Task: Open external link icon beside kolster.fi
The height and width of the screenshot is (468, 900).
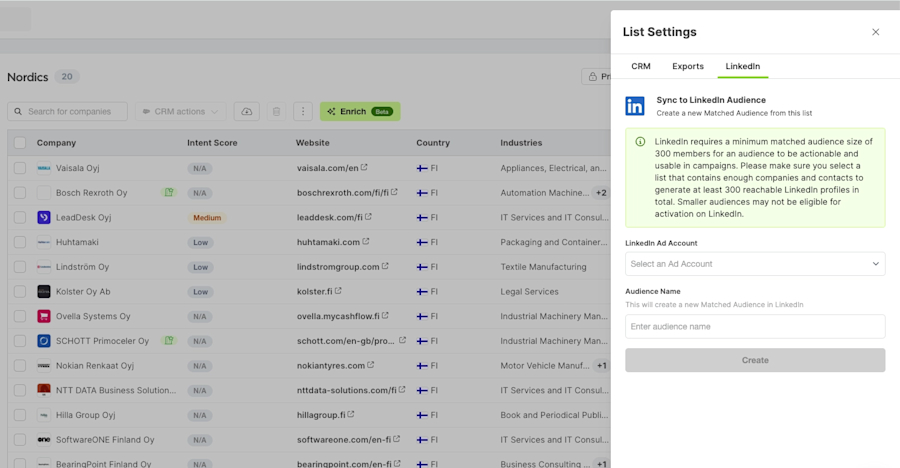Action: click(x=338, y=291)
